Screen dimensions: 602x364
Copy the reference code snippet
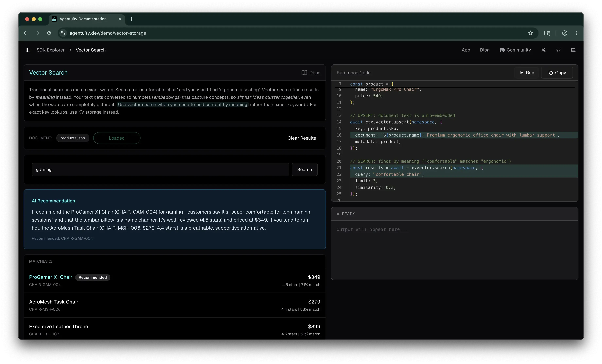[557, 73]
